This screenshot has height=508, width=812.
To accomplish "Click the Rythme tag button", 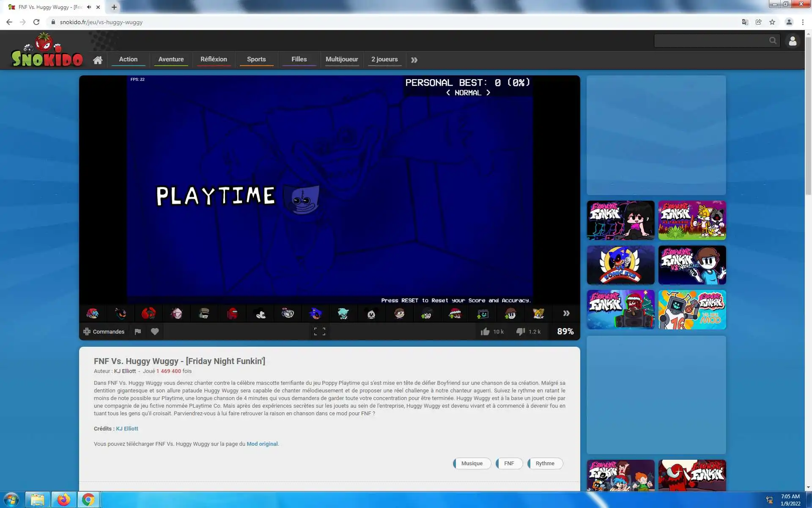I will pyautogui.click(x=545, y=463).
